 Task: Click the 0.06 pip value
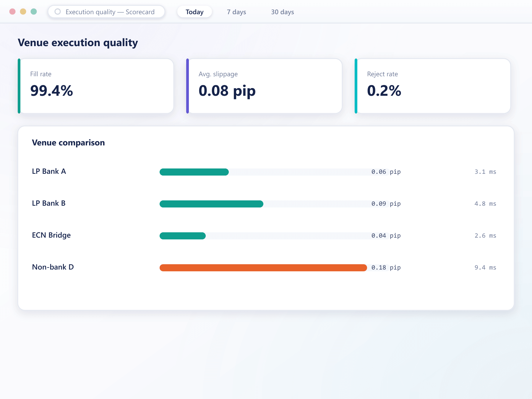coord(386,172)
